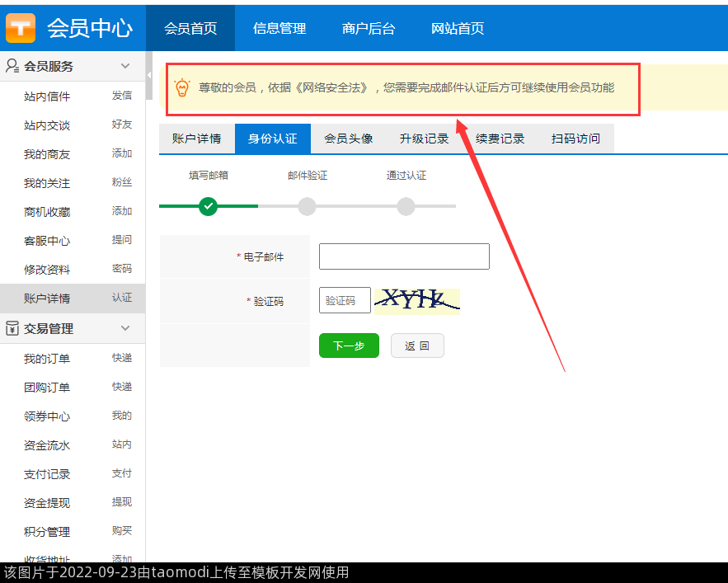Click the orange T logo icon
The image size is (728, 583).
pos(21,28)
